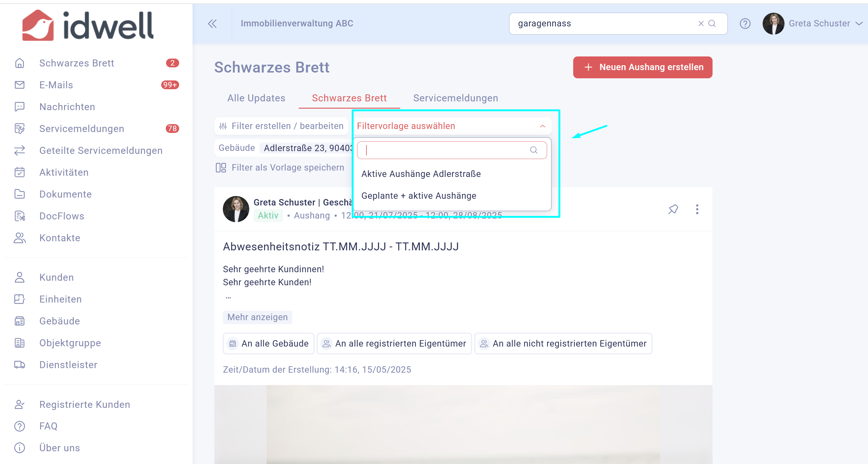Screen dimensions: 868x464
Task: Open Filter erstellen / bearbeiten
Action: (x=281, y=126)
